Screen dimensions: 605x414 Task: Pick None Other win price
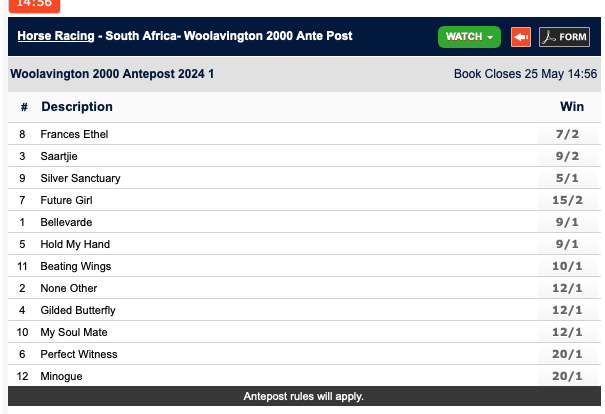click(569, 288)
